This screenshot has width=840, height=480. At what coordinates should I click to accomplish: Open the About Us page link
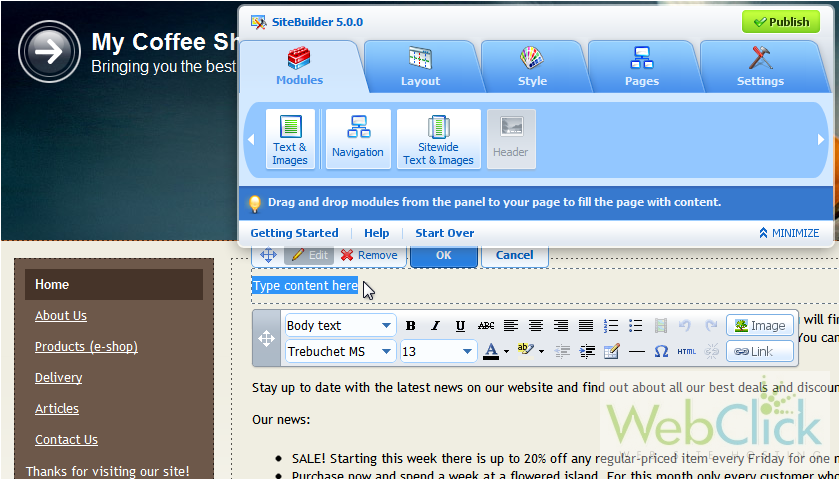tap(61, 316)
